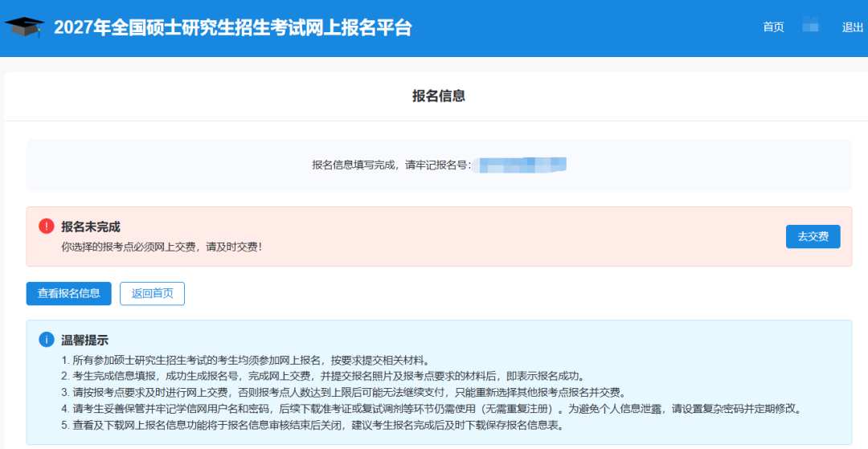Open 查看报名信息 button

click(x=68, y=294)
